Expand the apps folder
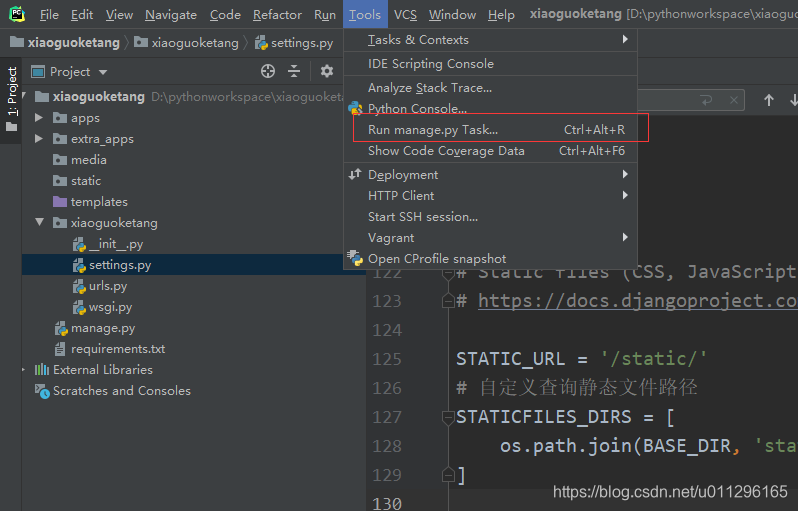The image size is (798, 511). coord(39,118)
